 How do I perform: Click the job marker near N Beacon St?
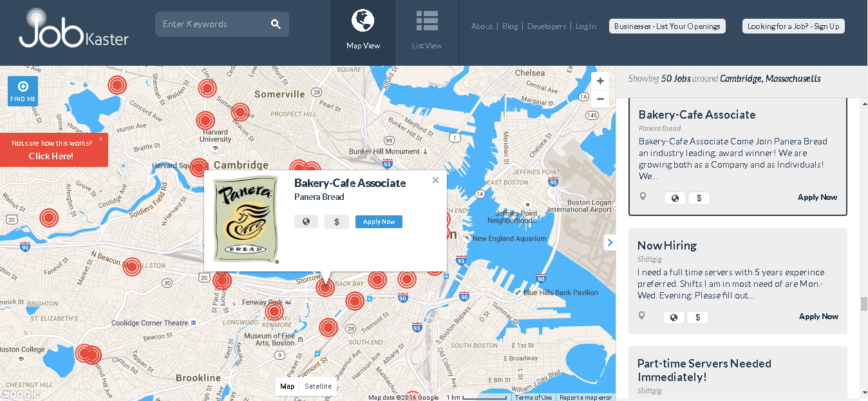132,266
